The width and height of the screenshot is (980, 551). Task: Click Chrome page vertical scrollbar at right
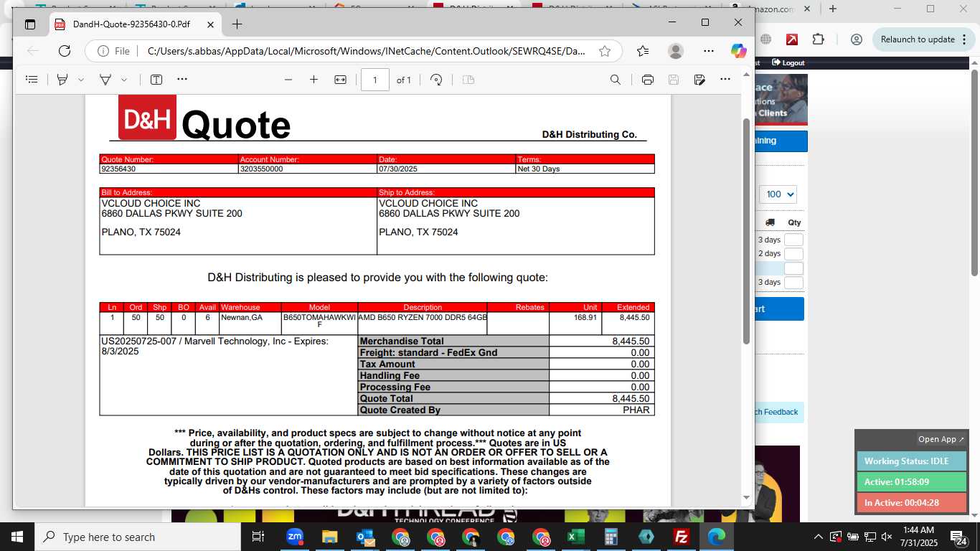click(975, 172)
